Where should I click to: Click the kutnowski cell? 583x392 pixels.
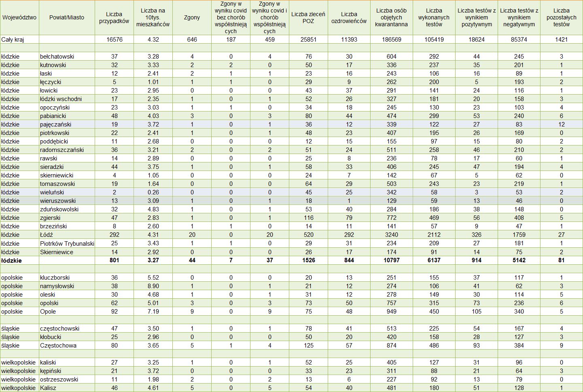pyautogui.click(x=67, y=65)
